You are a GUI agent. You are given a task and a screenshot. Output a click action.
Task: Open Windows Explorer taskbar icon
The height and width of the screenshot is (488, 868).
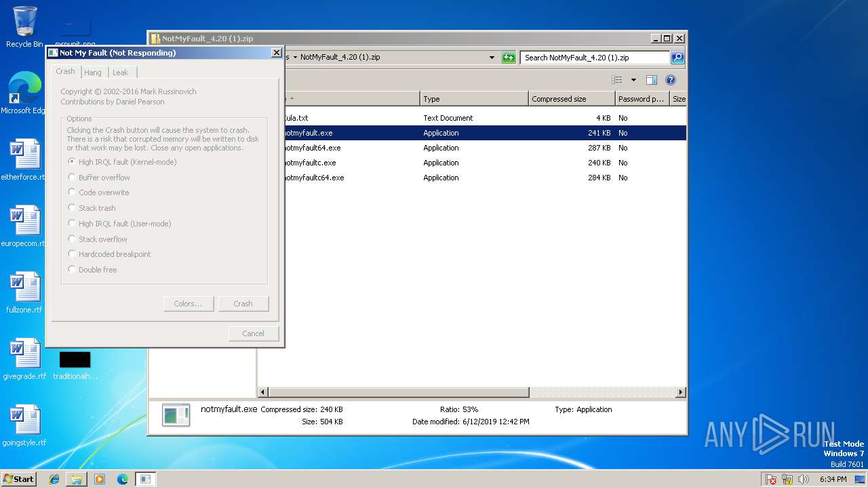tap(77, 479)
